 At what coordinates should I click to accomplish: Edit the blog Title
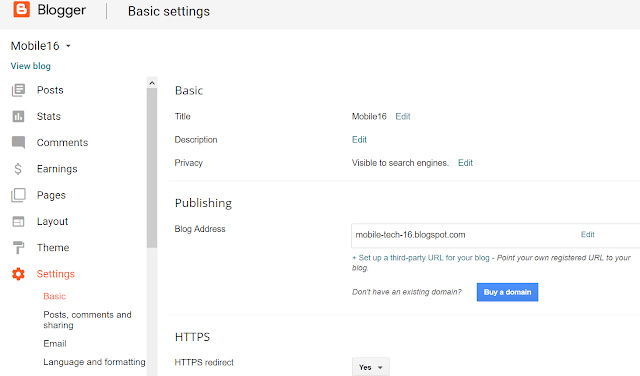click(x=403, y=116)
